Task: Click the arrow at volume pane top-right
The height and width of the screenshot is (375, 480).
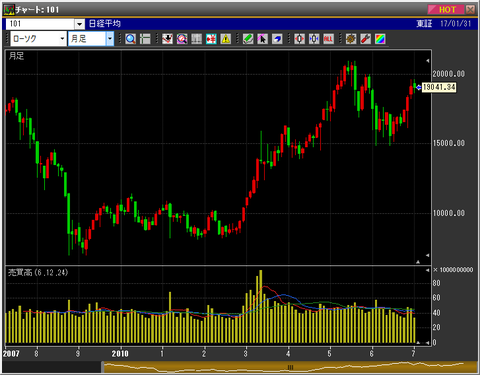Action: pos(428,270)
